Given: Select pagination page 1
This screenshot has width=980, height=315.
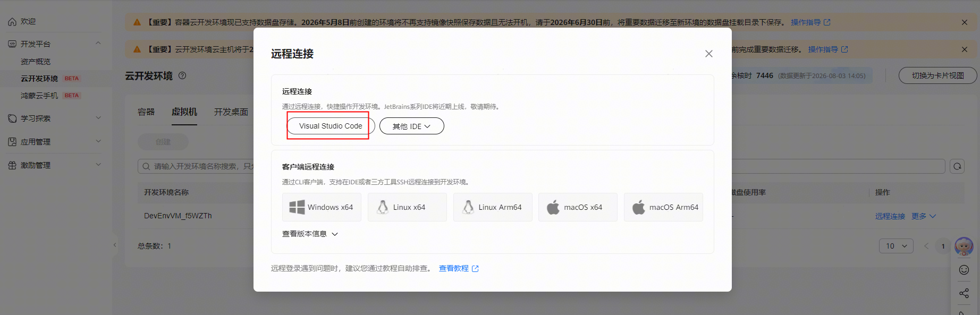Looking at the screenshot, I should tap(943, 246).
